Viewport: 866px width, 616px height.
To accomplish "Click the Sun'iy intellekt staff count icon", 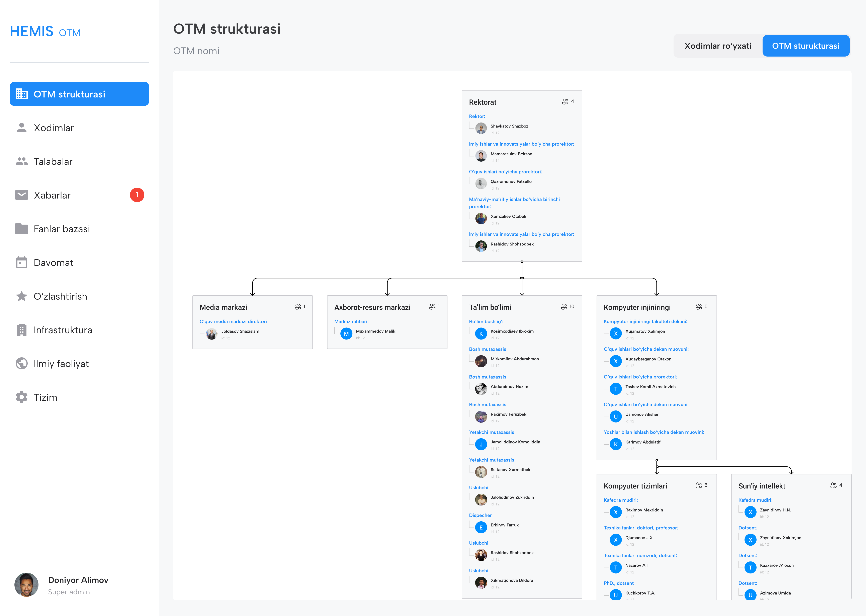I will pos(833,485).
